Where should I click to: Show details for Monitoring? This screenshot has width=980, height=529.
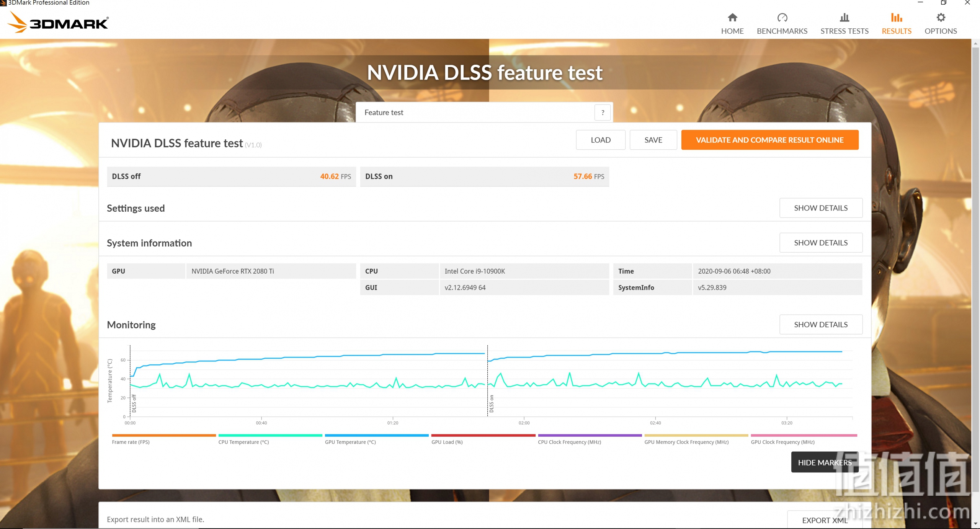coord(821,325)
